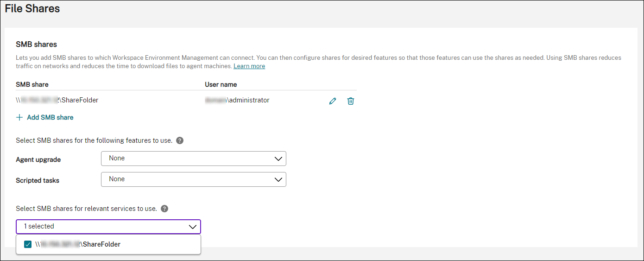Click the File Shares page title

(x=32, y=8)
